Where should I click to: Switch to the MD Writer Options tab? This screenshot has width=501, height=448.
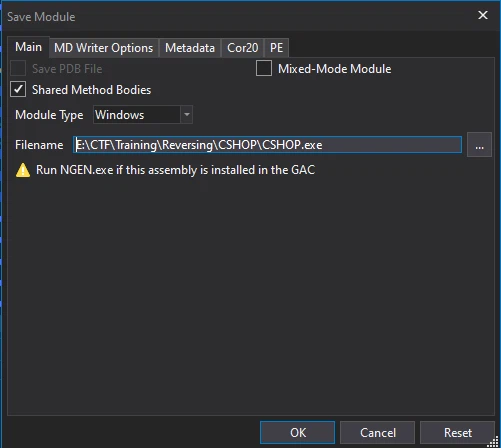point(104,48)
